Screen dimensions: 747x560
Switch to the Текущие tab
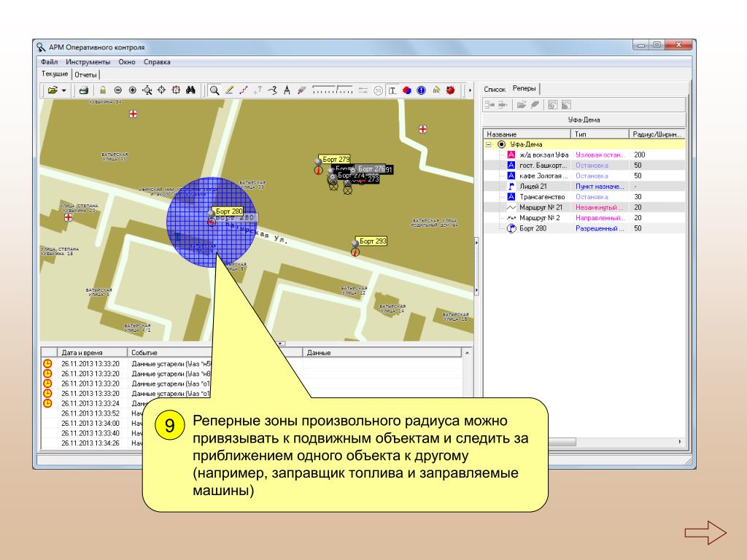[x=55, y=74]
